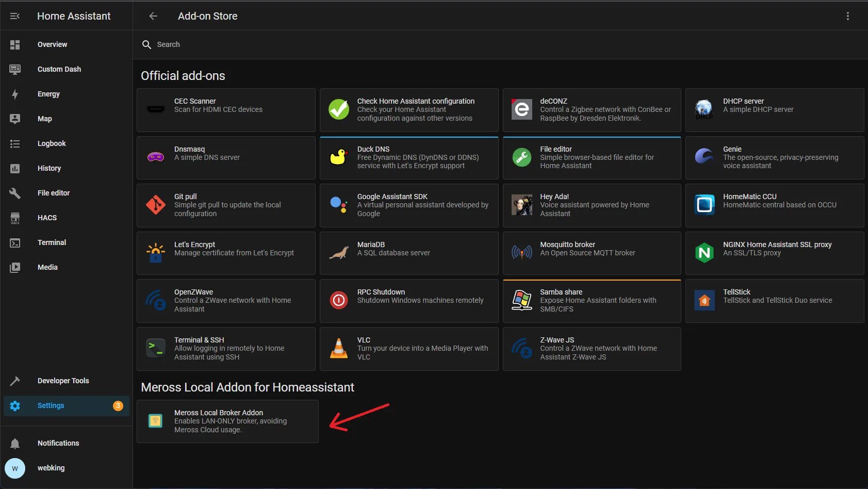Click the Dnsmasq mask icon
868x489 pixels.
156,157
